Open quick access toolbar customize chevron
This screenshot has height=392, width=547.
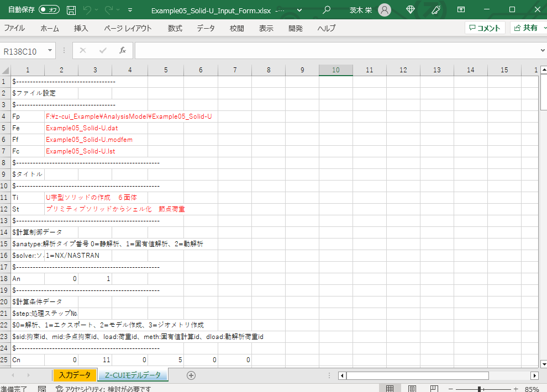[131, 9]
